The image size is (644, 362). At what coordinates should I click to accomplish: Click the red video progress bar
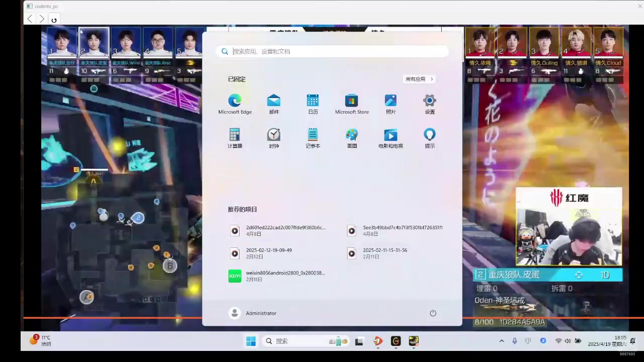[333, 317]
